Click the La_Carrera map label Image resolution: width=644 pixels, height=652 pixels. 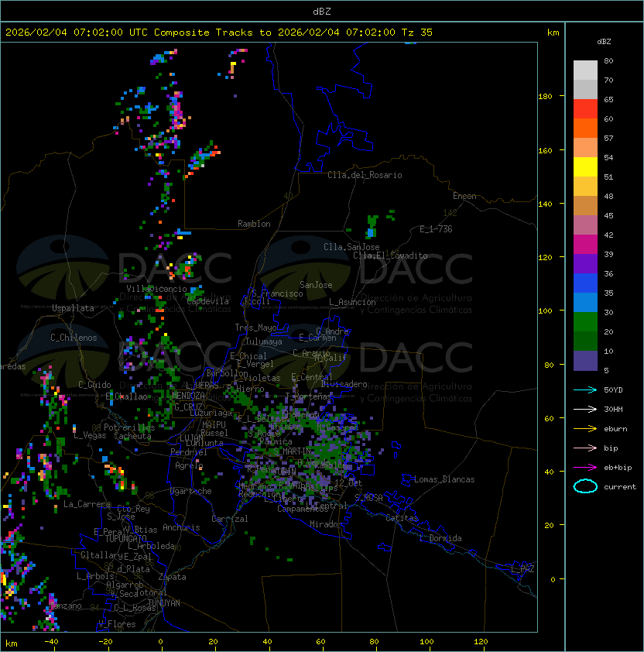87,504
